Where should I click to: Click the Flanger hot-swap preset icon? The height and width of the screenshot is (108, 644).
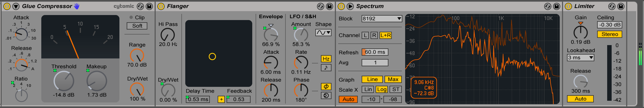click(321, 6)
